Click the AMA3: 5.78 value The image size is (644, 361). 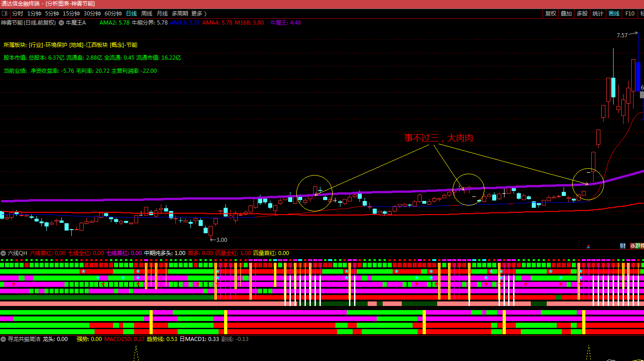pos(185,22)
